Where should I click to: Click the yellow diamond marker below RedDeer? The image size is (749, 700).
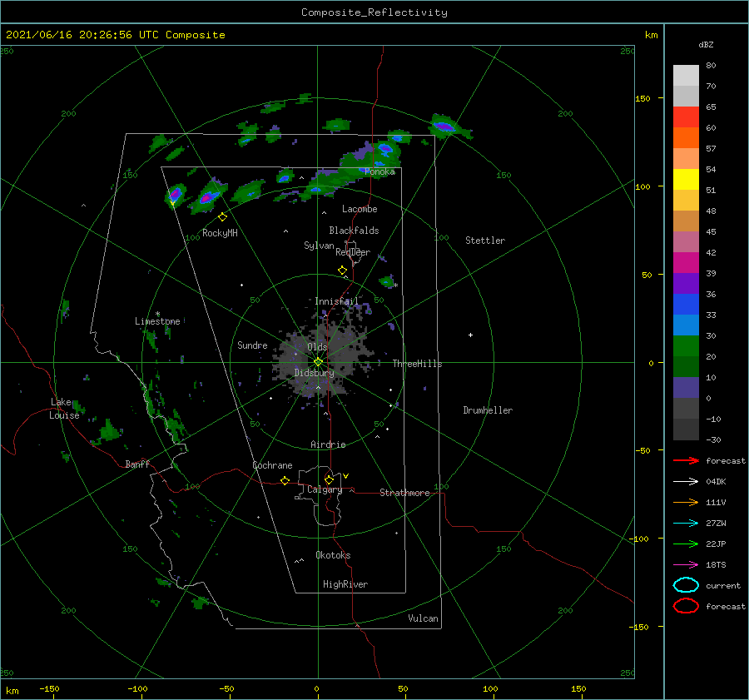(343, 271)
